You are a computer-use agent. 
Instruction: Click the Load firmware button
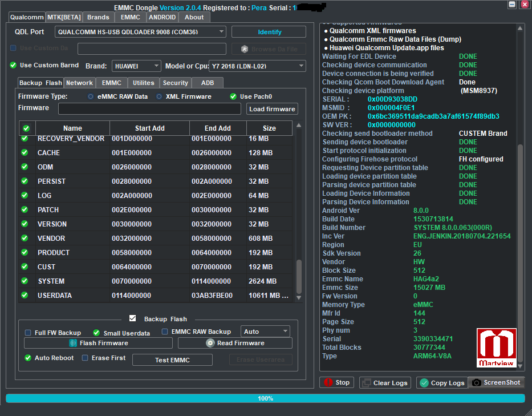272,109
